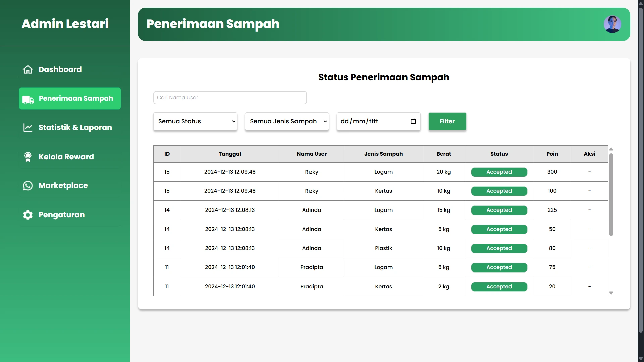Click Accepted badge in Adinda Plastik row

499,248
